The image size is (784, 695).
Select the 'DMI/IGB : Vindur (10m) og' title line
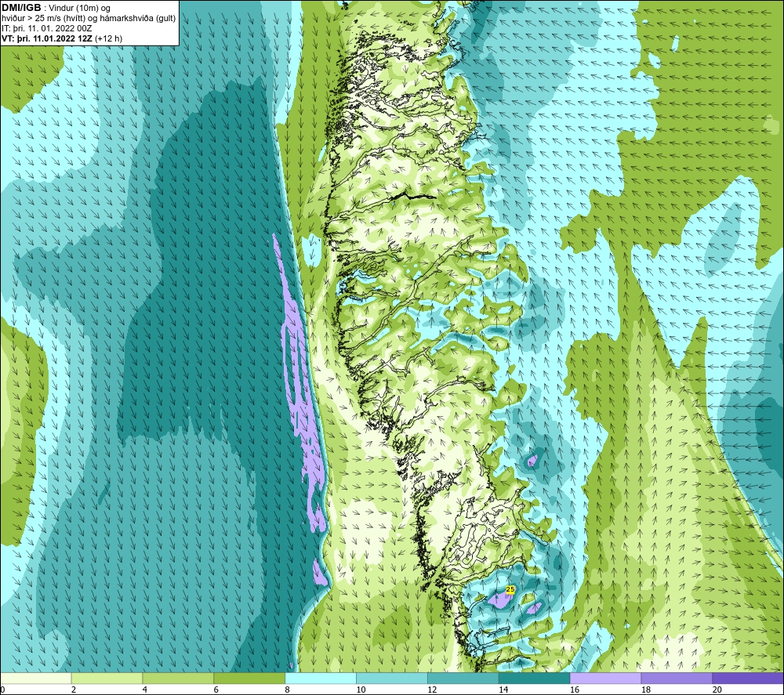tap(56, 8)
